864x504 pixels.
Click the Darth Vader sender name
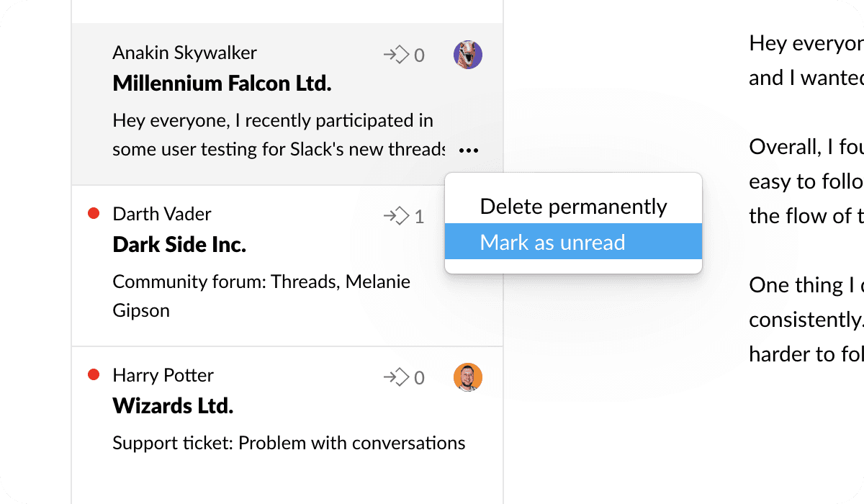click(162, 214)
